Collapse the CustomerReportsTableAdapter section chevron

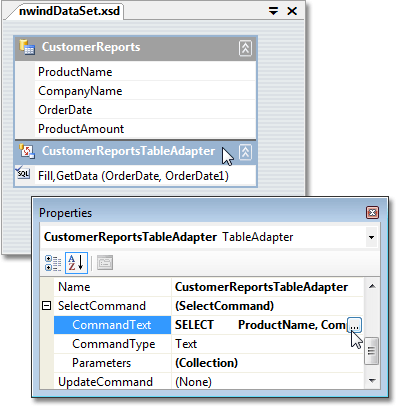[x=245, y=152]
